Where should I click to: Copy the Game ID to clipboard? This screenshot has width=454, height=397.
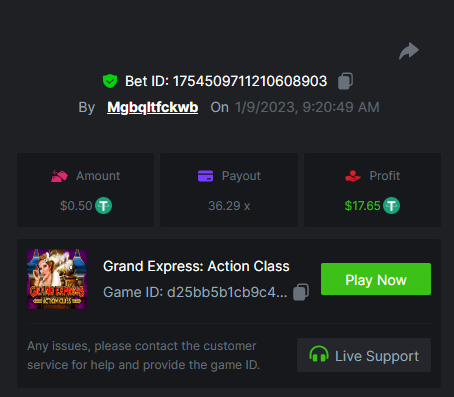(301, 292)
